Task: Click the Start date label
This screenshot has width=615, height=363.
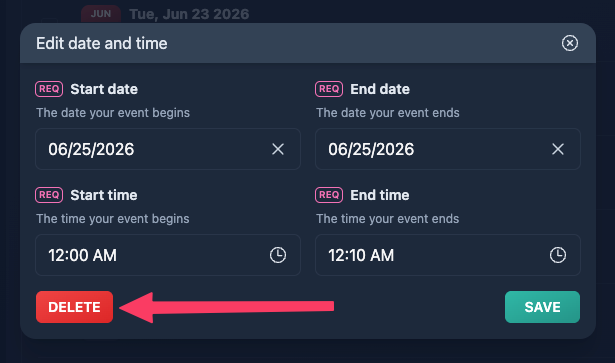Action: point(104,89)
